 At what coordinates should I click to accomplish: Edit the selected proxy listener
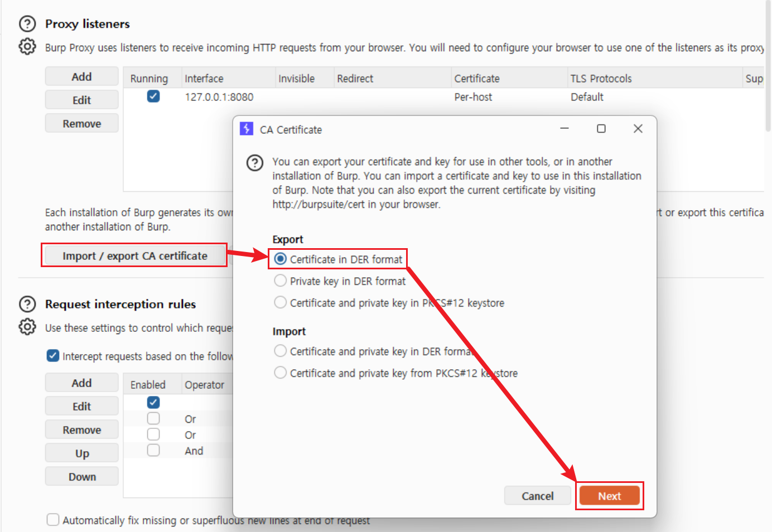pyautogui.click(x=81, y=100)
